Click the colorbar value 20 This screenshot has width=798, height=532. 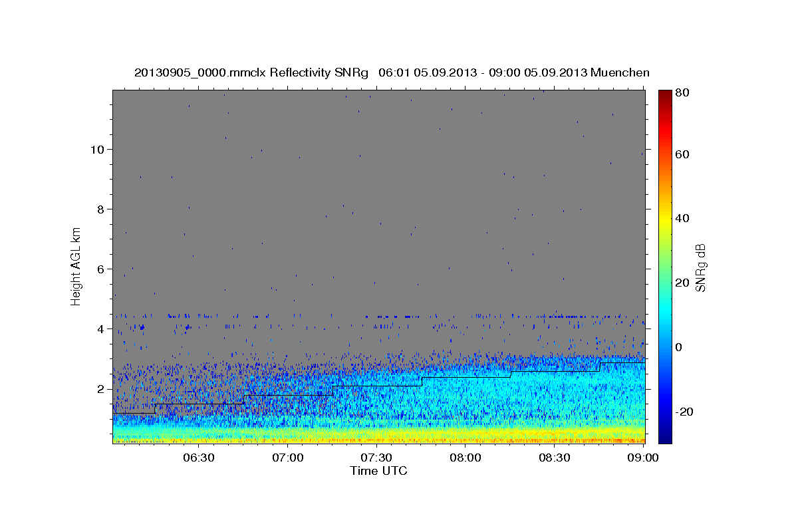[x=682, y=283]
